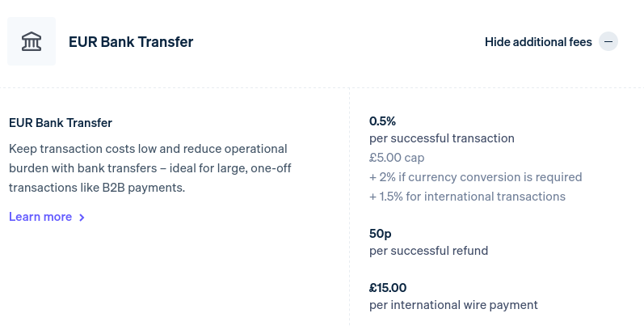The width and height of the screenshot is (644, 326).
Task: Click the chevron arrow beside Learn more
Action: pos(82,217)
